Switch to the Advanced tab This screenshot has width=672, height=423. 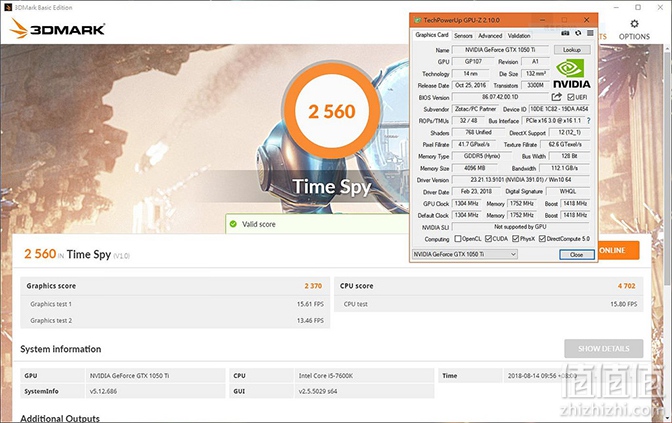pos(490,36)
